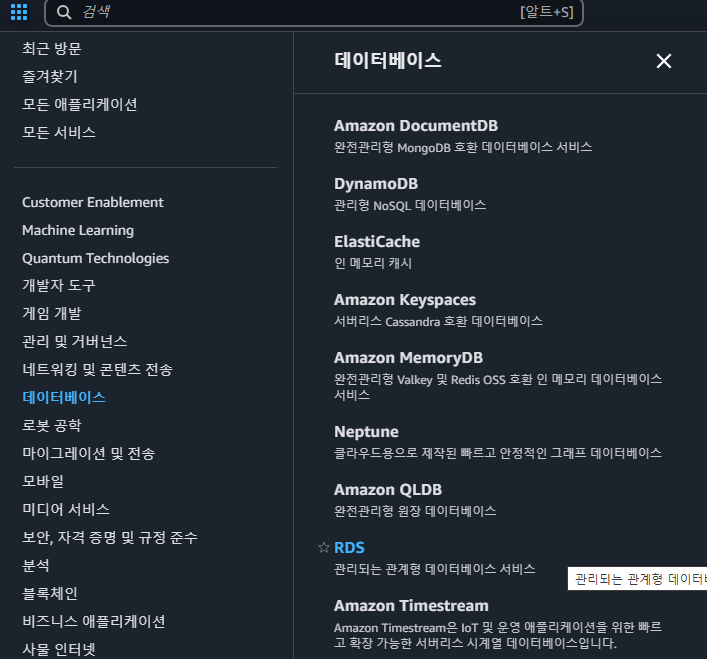The image size is (707, 659).
Task: Select 분석 category
Action: [36, 565]
